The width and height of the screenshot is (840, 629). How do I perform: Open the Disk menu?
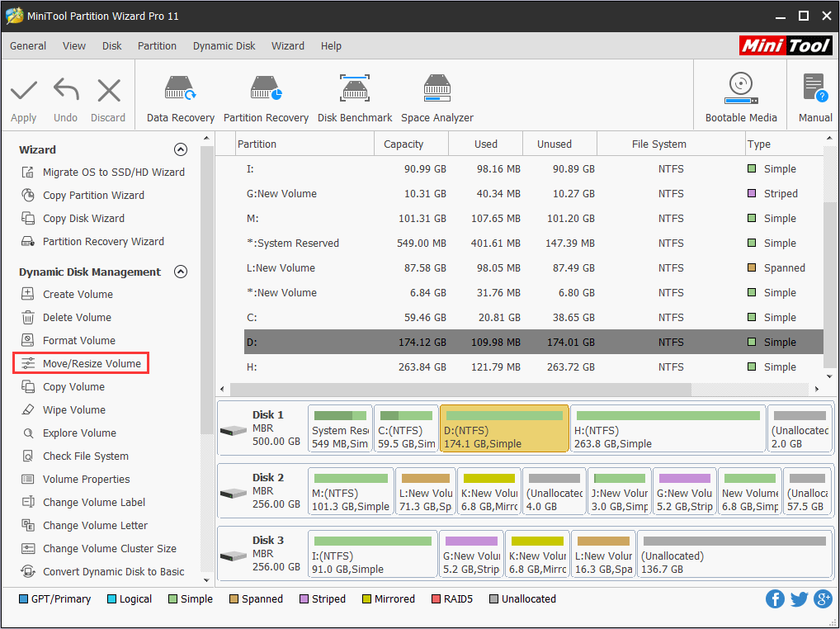112,46
